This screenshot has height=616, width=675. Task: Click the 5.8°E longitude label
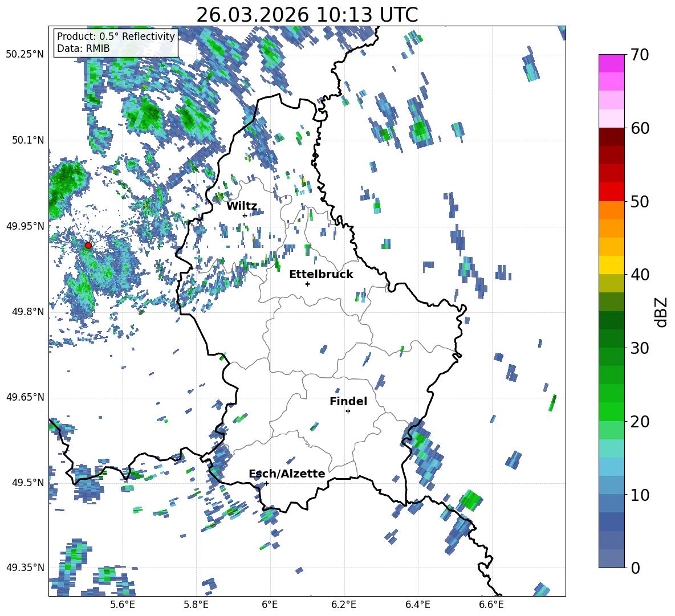point(196,605)
